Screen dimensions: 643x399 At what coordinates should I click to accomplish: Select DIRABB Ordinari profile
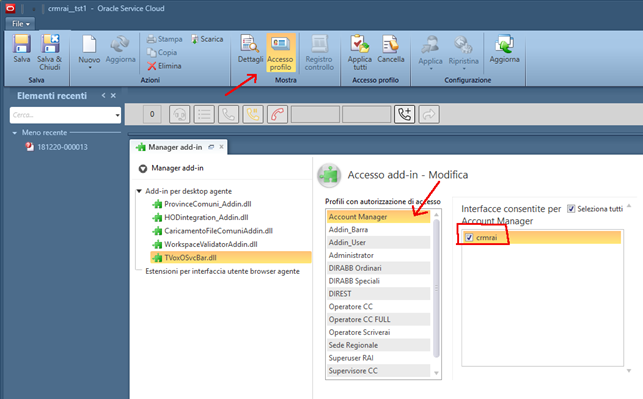click(379, 268)
